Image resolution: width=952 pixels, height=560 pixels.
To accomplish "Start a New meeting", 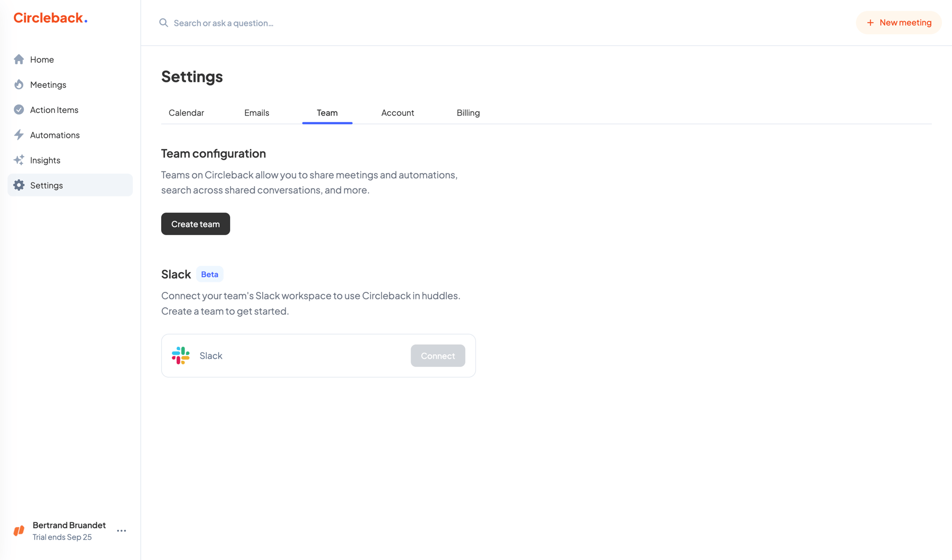I will tap(898, 22).
